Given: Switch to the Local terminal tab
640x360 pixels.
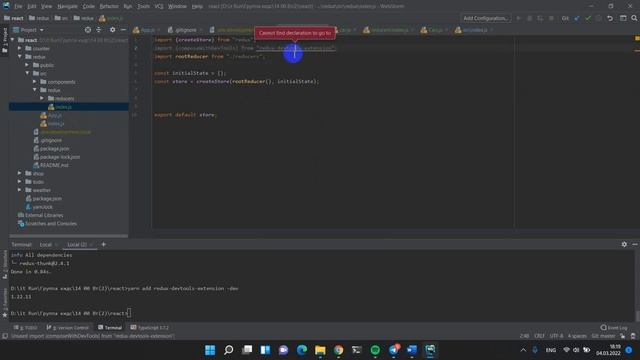Looking at the screenshot, I should coord(45,244).
